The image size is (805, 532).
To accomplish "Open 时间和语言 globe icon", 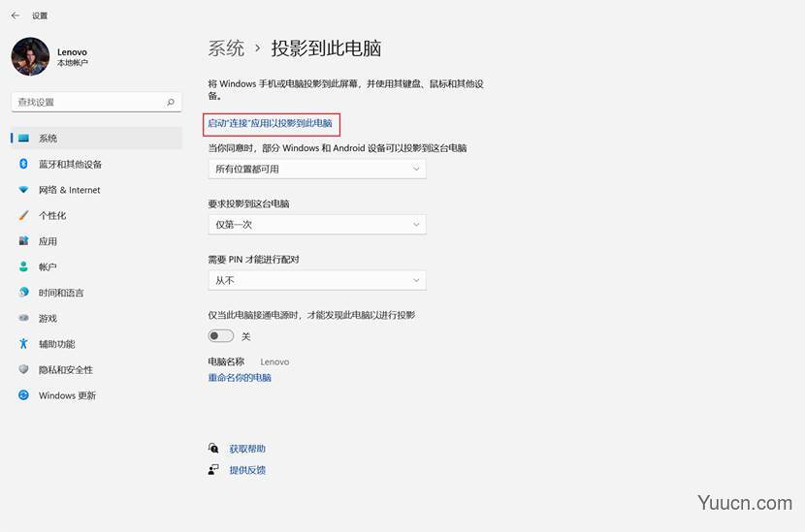I will tap(23, 293).
